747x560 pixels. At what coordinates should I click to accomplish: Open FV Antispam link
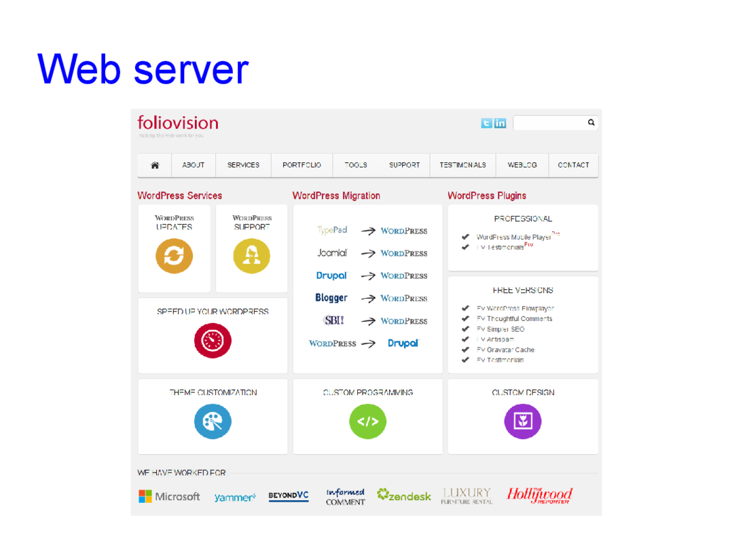pyautogui.click(x=495, y=339)
